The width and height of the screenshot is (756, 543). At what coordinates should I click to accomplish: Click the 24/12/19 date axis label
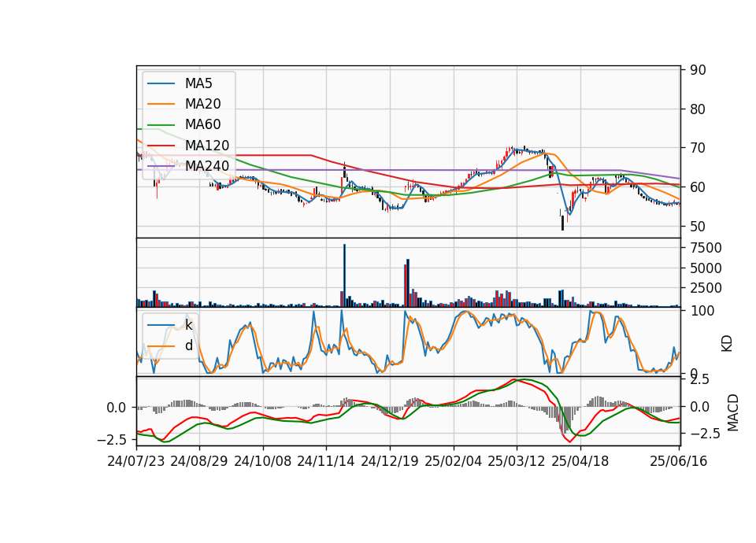point(390,461)
